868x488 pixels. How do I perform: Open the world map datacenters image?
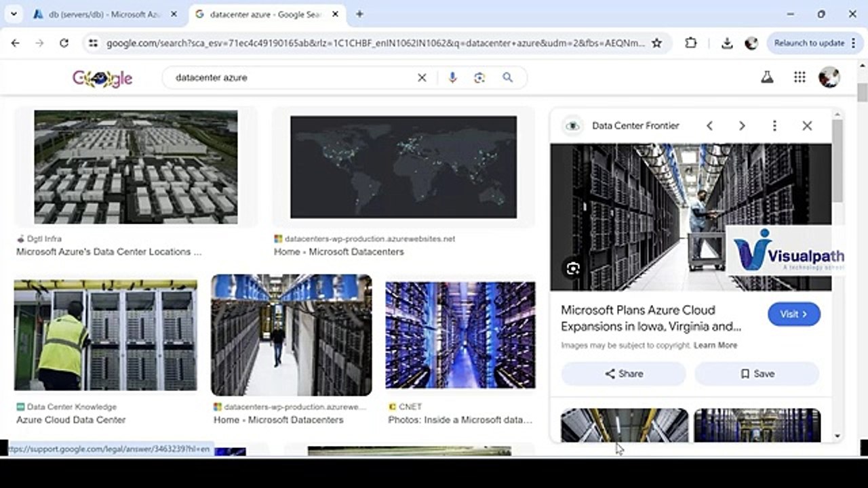click(x=403, y=167)
